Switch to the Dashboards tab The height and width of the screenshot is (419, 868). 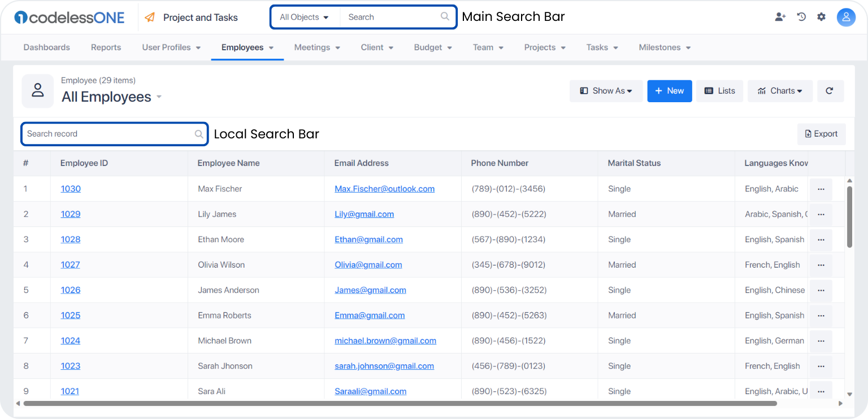47,47
